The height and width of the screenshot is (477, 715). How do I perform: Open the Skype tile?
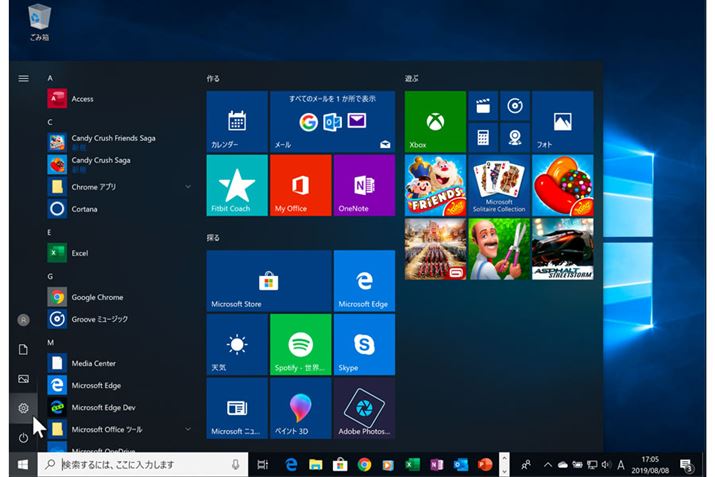(x=363, y=344)
